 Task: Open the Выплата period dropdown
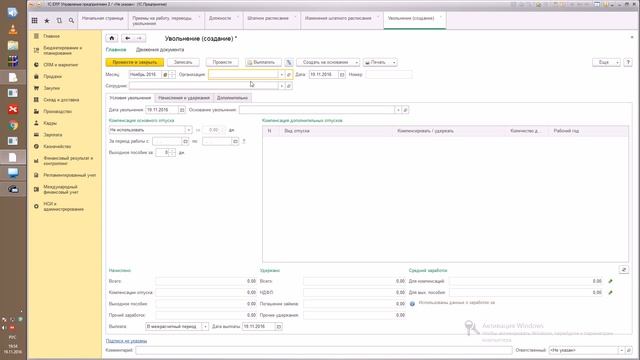[205, 327]
